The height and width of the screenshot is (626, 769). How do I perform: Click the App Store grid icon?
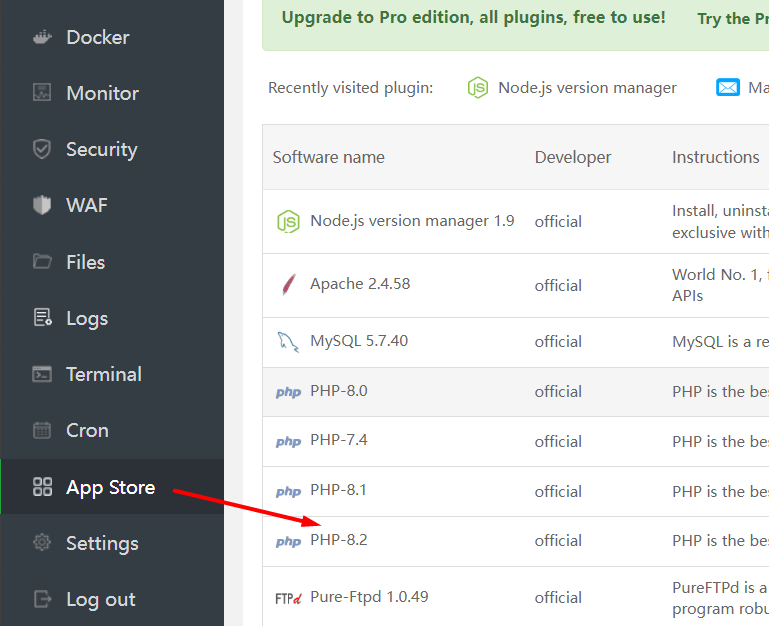tap(42, 487)
